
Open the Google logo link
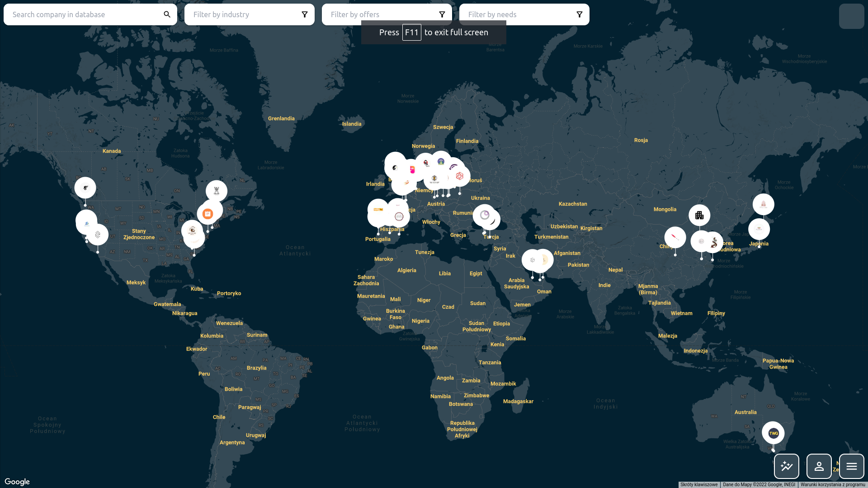[x=17, y=482]
